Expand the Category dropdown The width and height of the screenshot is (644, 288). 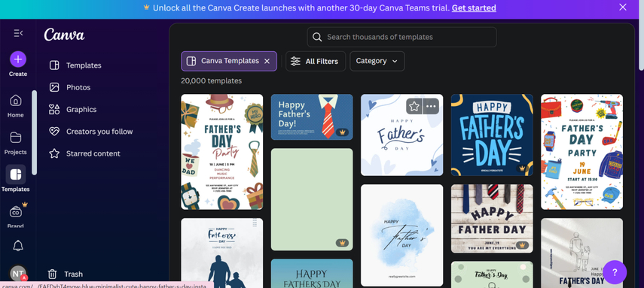(x=377, y=61)
